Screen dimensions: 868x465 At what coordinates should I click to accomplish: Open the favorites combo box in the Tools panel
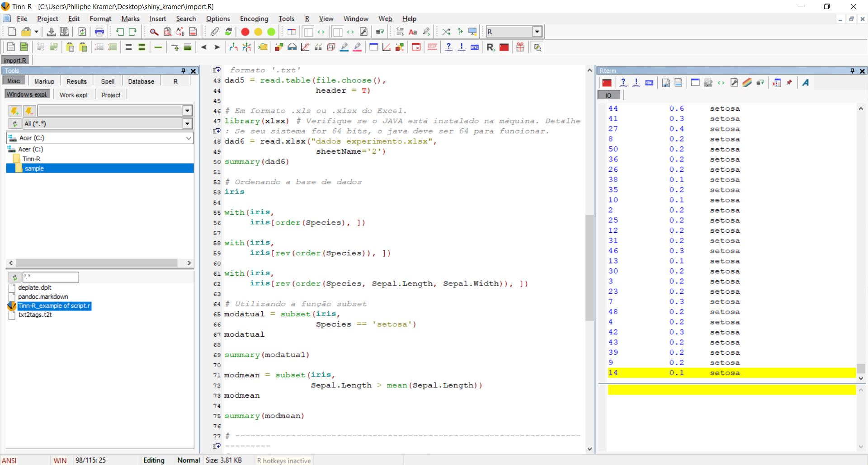coord(187,111)
